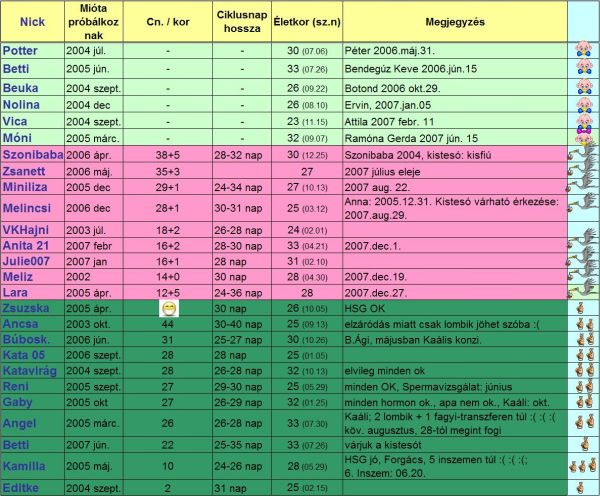Click the baby icon in Potter's row
The width and height of the screenshot is (600, 496).
[582, 49]
